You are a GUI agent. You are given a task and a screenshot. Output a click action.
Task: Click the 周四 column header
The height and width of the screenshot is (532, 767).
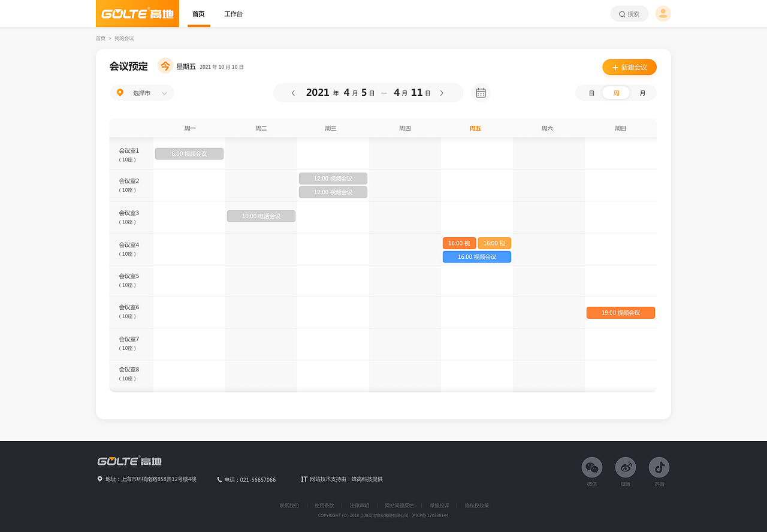tap(405, 128)
